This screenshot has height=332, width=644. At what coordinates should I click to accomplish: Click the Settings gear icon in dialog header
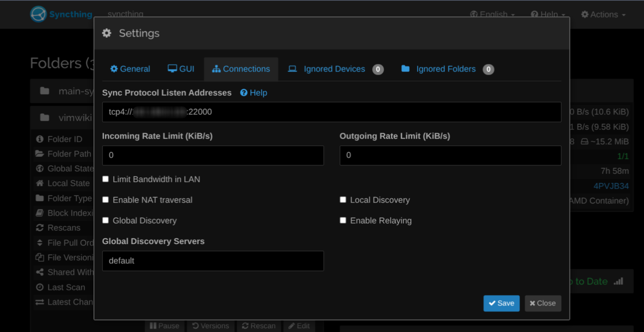107,33
